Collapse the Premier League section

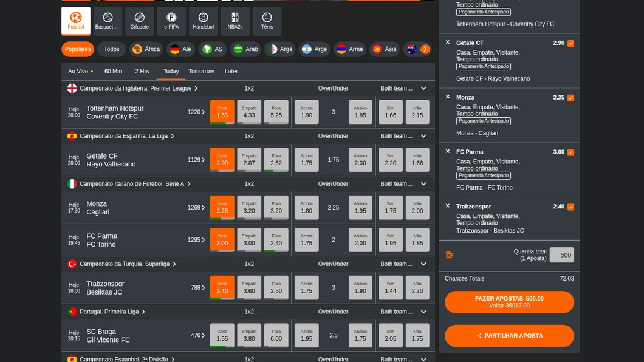tap(423, 88)
